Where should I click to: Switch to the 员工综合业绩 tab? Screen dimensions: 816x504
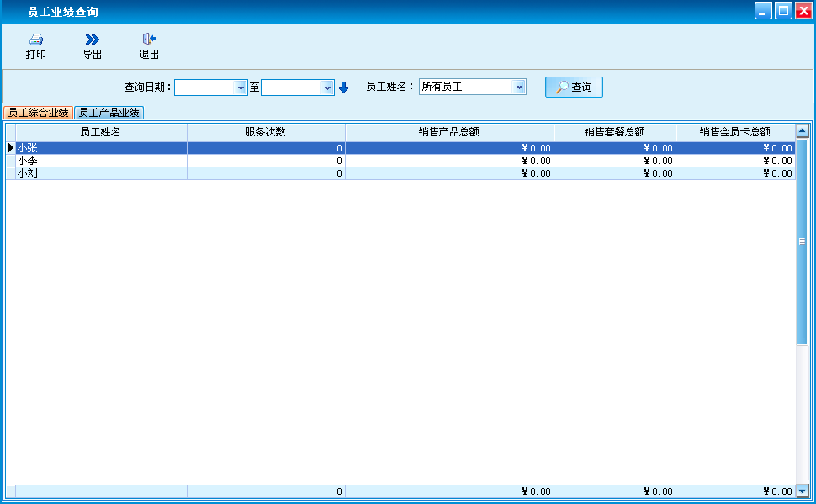(38, 113)
